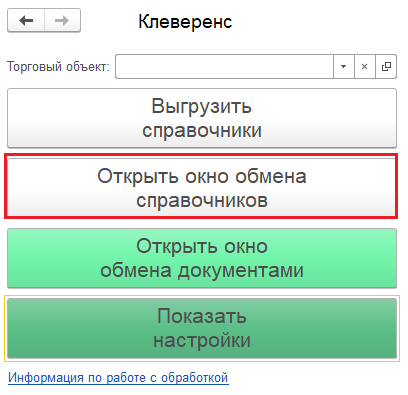The height and width of the screenshot is (395, 408).
Task: Clear the Торговый объект field
Action: pyautogui.click(x=365, y=67)
